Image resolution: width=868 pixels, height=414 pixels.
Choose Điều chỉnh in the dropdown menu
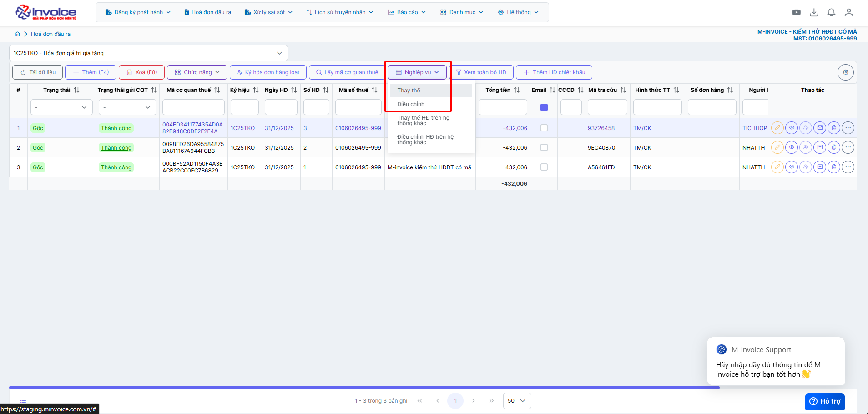coord(410,104)
